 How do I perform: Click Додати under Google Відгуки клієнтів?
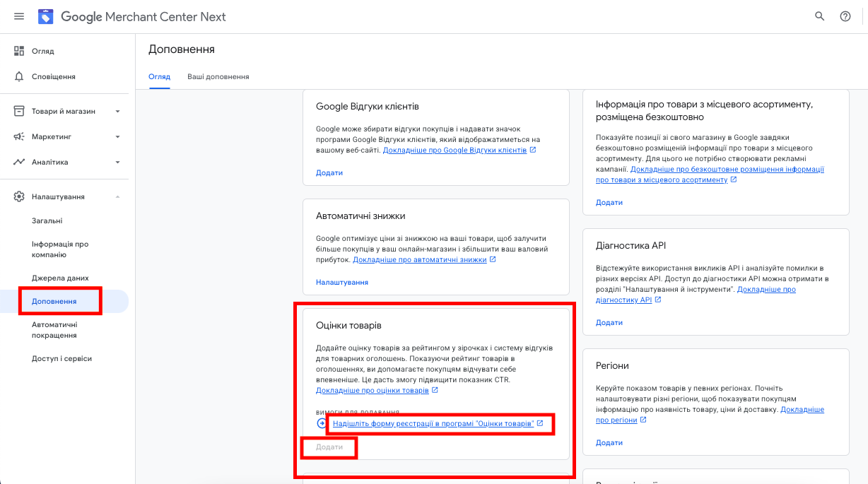coord(329,172)
